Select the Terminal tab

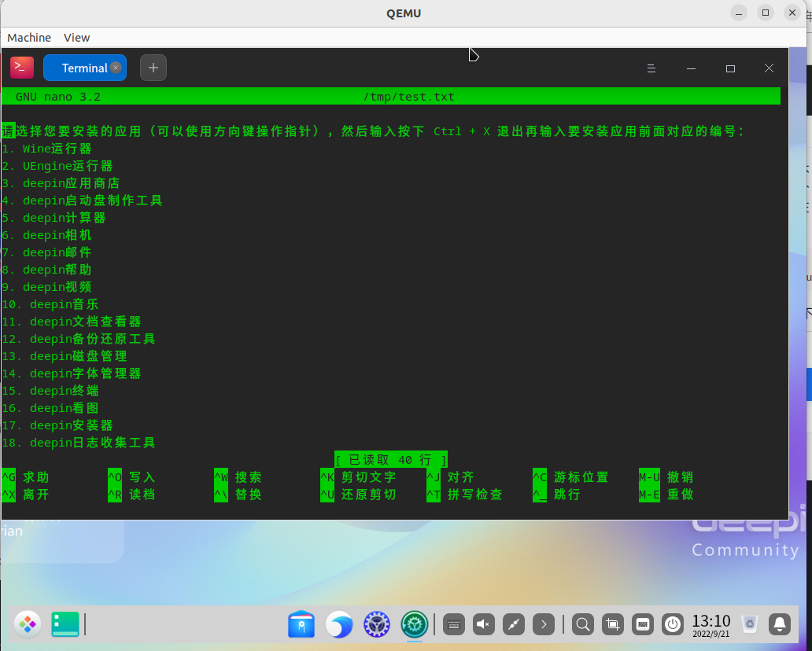[x=84, y=68]
